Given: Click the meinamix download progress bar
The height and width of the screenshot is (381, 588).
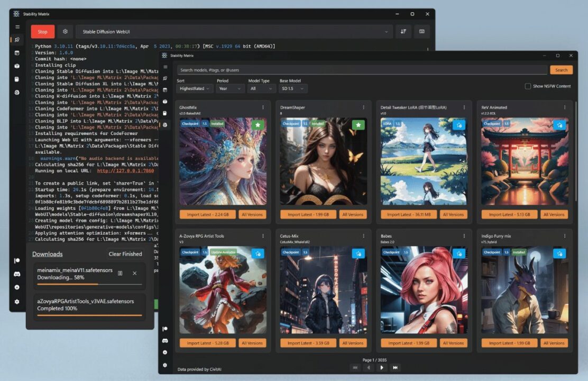Looking at the screenshot, I should (89, 284).
